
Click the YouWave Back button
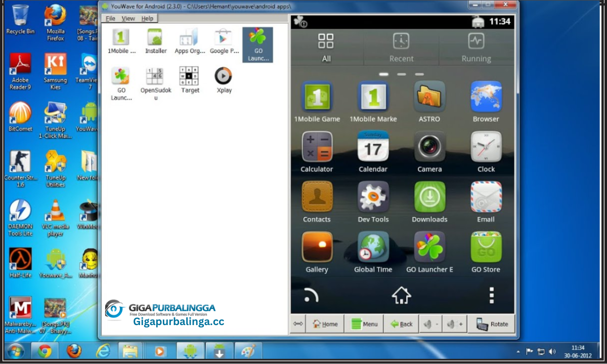pos(401,324)
